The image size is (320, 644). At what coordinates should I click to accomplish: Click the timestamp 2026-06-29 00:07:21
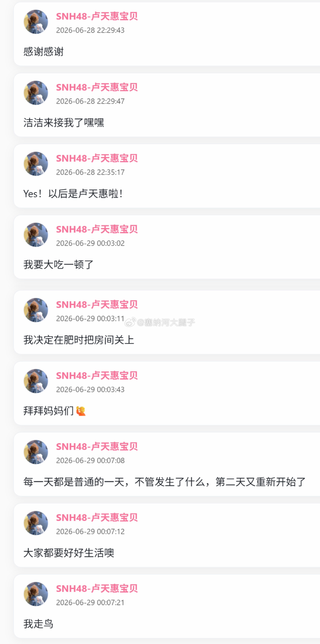(90, 602)
